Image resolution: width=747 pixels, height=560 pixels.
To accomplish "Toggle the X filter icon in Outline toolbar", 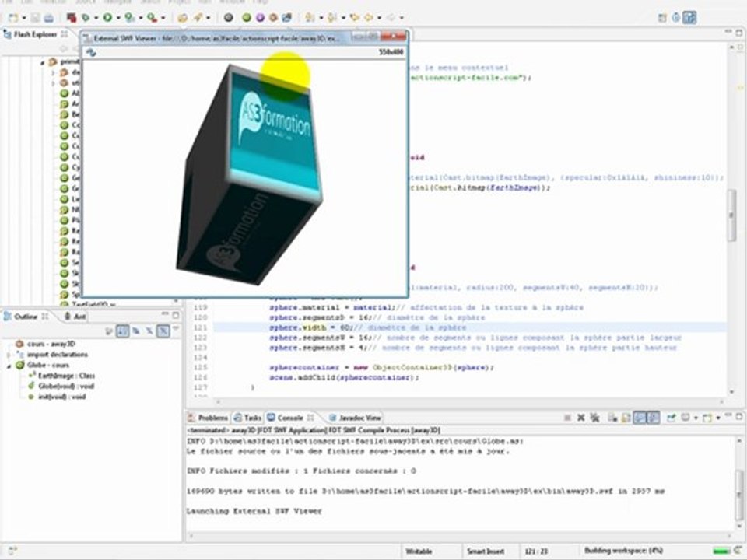I will (149, 330).
